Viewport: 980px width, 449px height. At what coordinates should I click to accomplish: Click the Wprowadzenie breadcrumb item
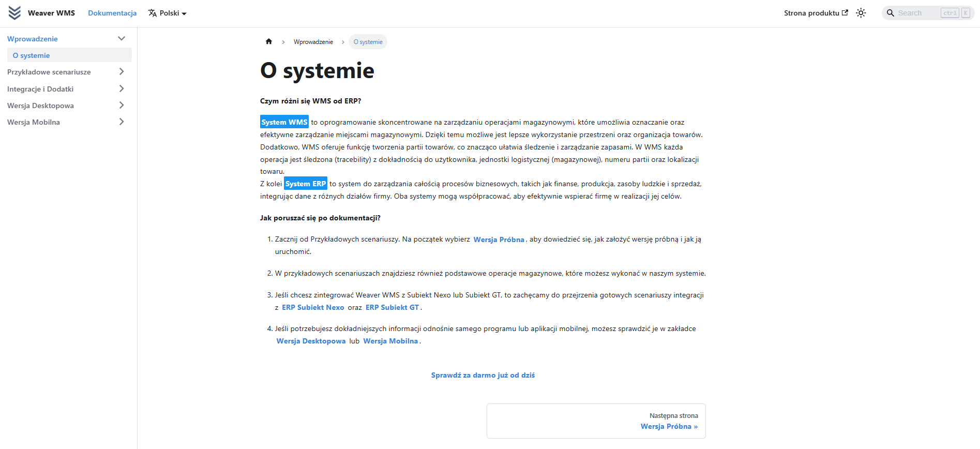pyautogui.click(x=313, y=42)
